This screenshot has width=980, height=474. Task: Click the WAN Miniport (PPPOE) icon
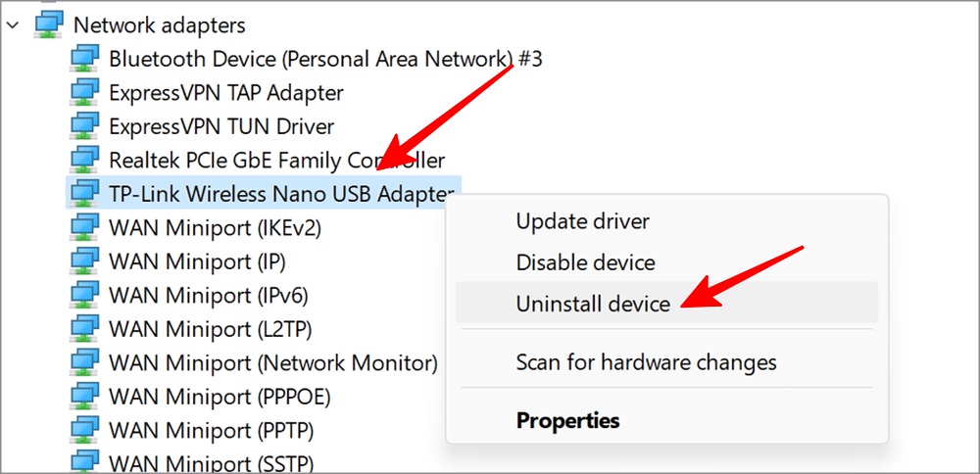[x=85, y=397]
